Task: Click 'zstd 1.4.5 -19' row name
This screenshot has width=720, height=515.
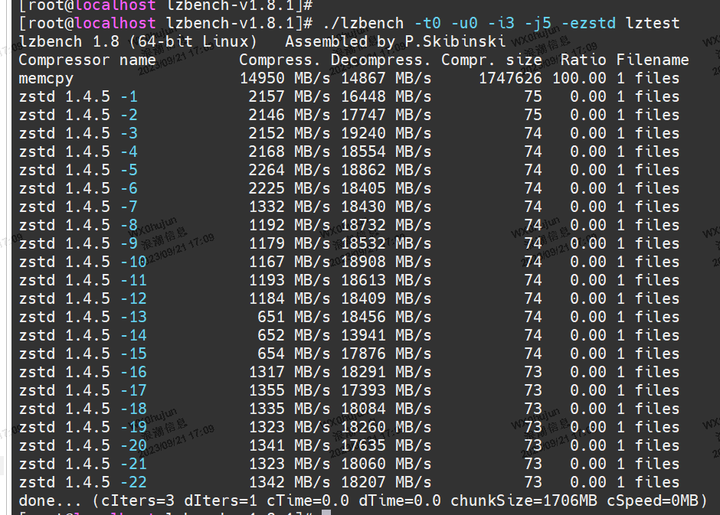Action: 83,427
